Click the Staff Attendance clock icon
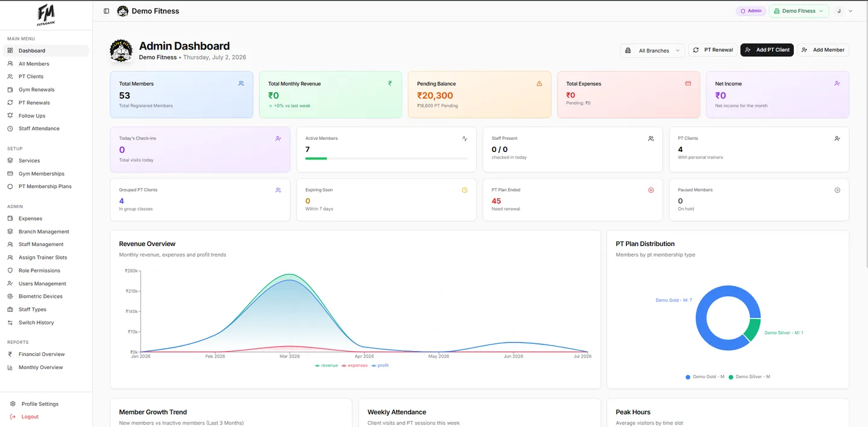The height and width of the screenshot is (427, 868). tap(10, 128)
